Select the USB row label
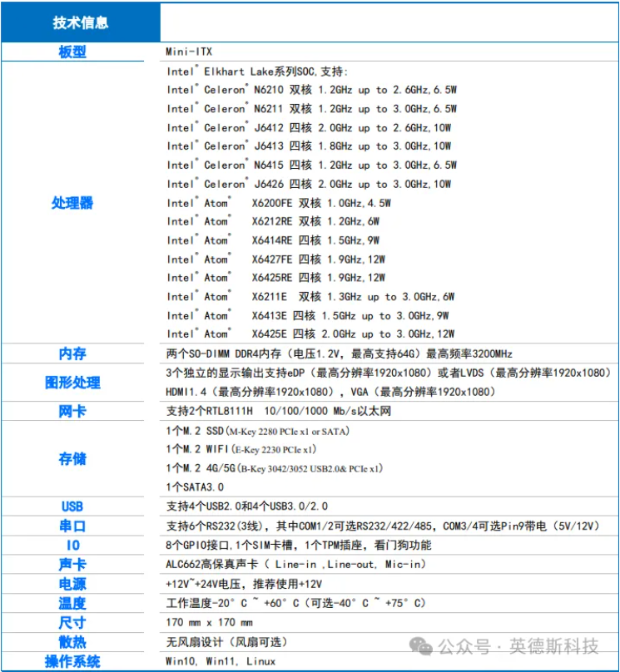Viewport: 620px width, 672px height. pos(72,506)
